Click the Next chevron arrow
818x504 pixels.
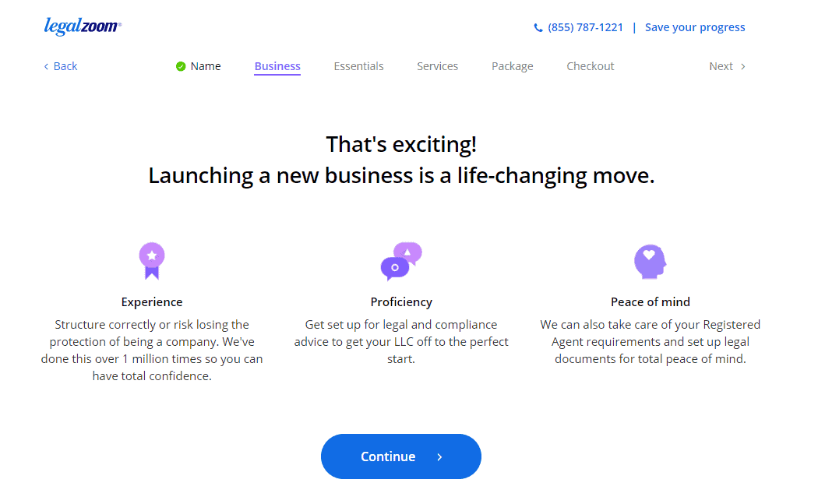pos(743,66)
